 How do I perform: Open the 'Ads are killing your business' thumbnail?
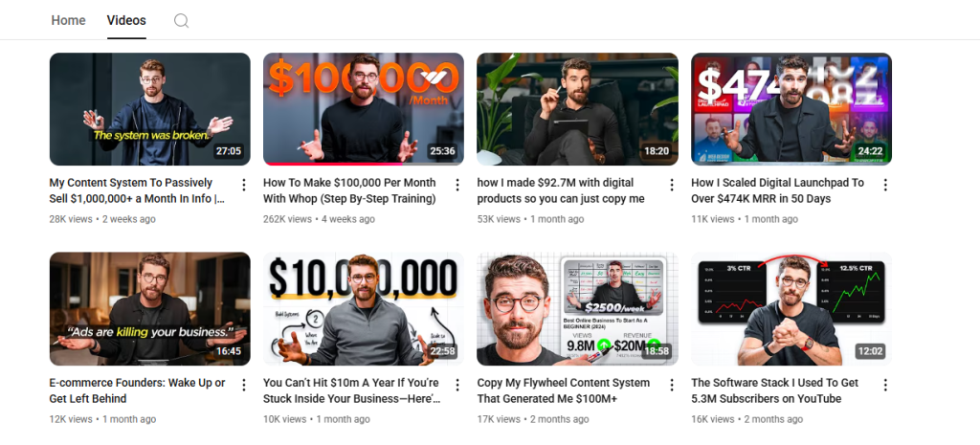[x=150, y=309]
